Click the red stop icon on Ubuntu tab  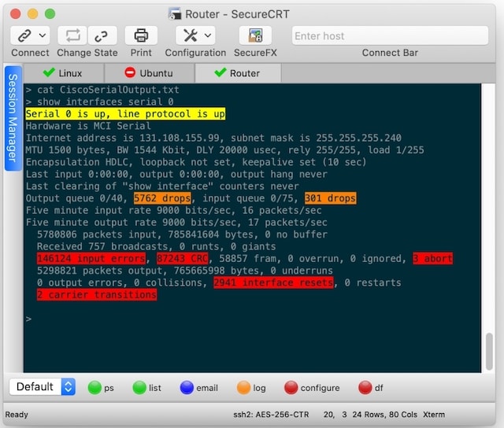(130, 72)
